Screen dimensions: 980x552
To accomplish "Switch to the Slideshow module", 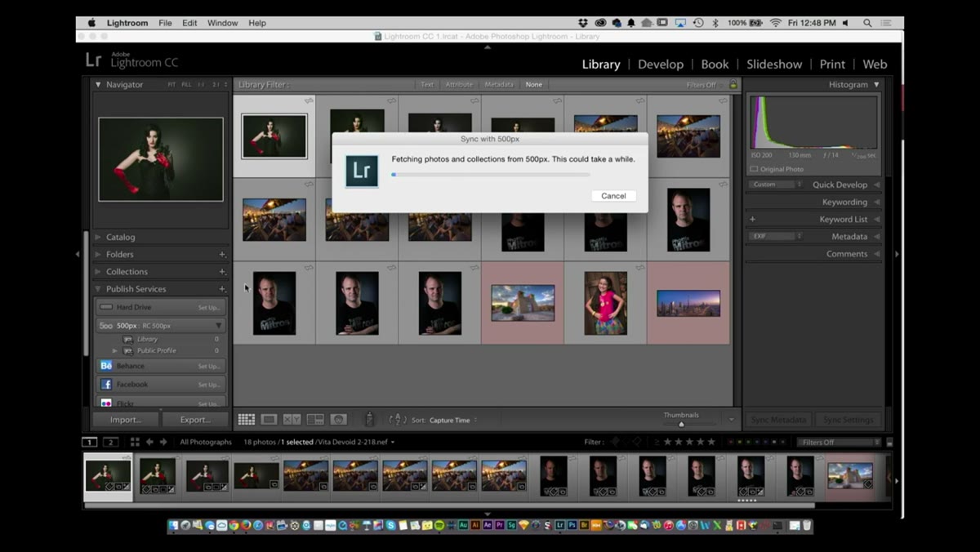I will (x=774, y=64).
